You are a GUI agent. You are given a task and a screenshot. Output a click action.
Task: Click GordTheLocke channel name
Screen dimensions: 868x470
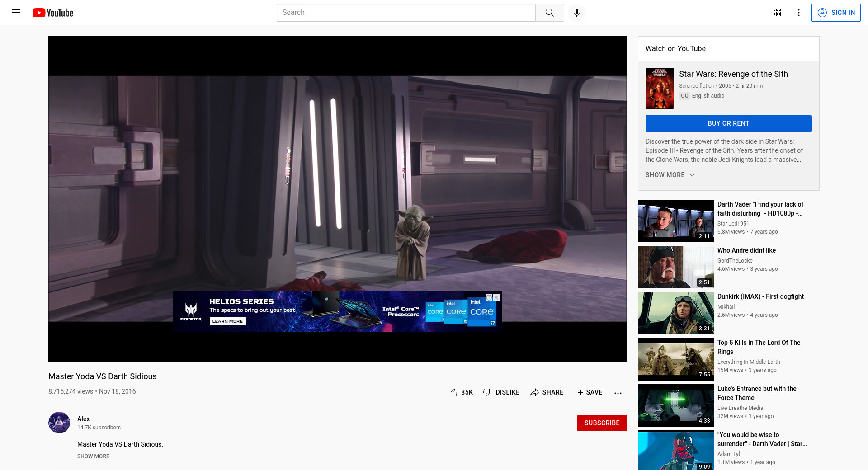(735, 261)
